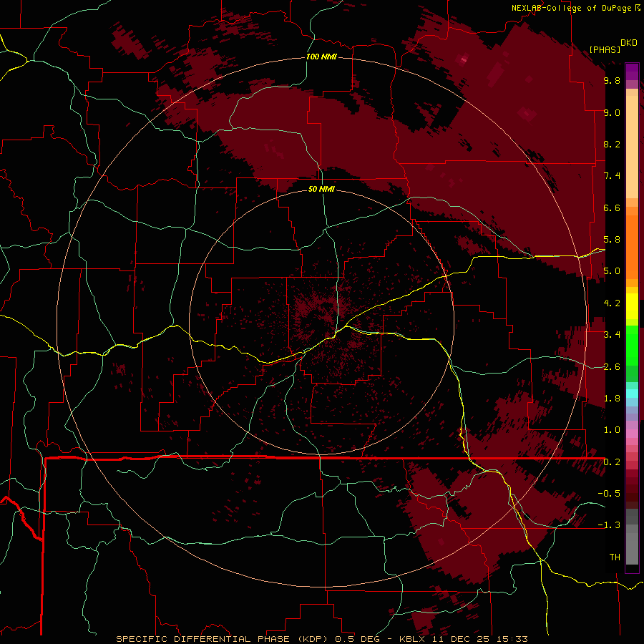Screen dimensions: 644x644
Task: Pick the cyan segment of the color bar
Action: pos(632,394)
